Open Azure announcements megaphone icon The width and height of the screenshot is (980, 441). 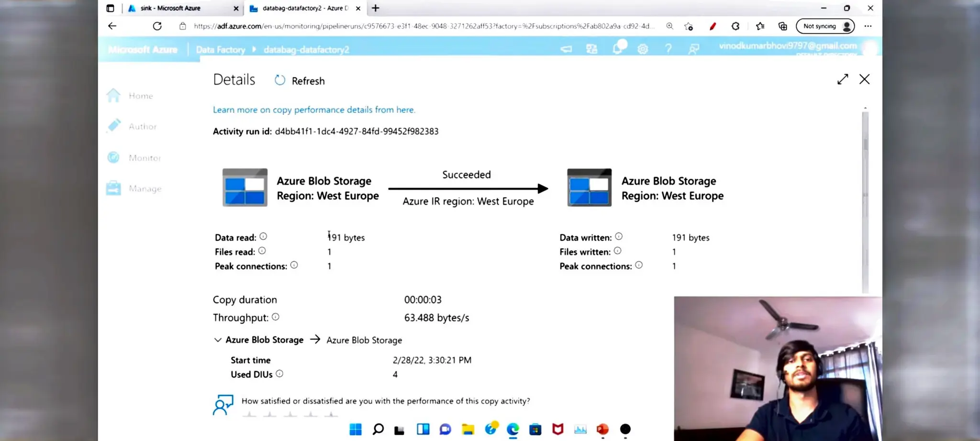click(566, 49)
